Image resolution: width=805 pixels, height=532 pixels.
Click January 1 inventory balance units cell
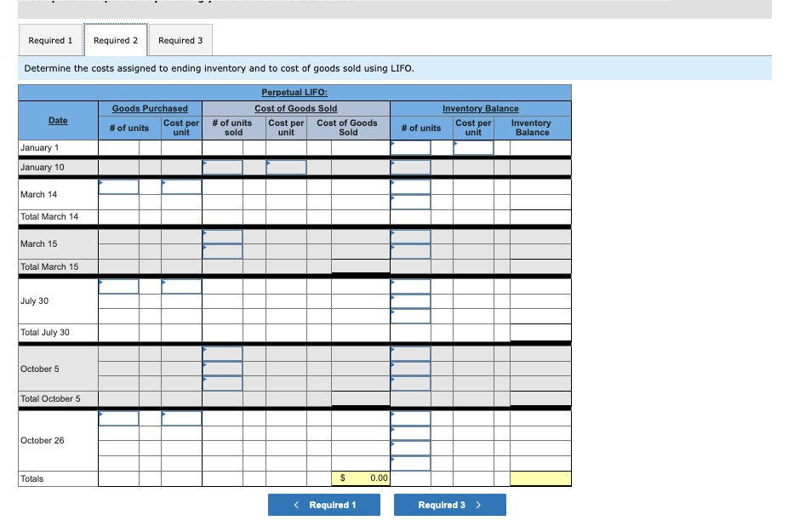pyautogui.click(x=411, y=146)
